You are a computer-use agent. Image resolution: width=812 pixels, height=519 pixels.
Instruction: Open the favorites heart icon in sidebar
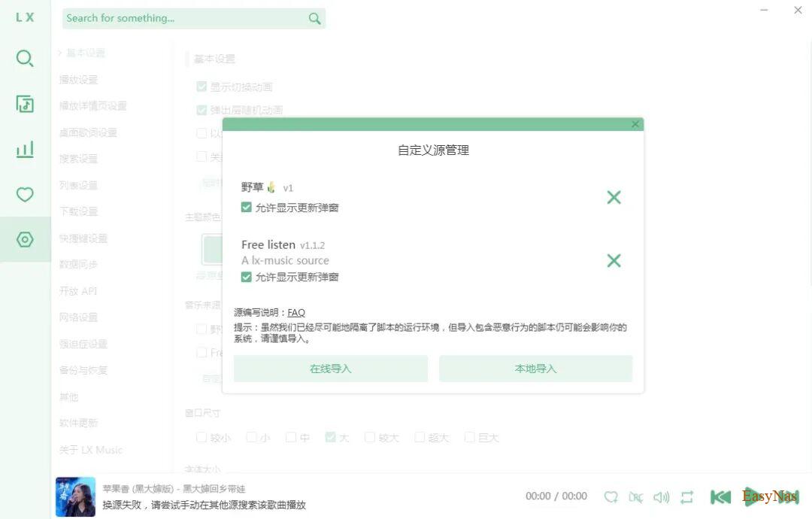25,194
